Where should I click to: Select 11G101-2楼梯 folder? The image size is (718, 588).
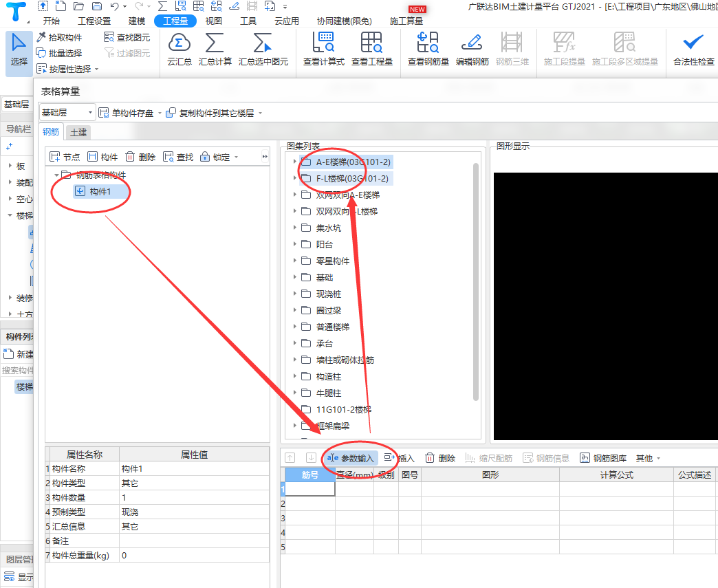(343, 409)
